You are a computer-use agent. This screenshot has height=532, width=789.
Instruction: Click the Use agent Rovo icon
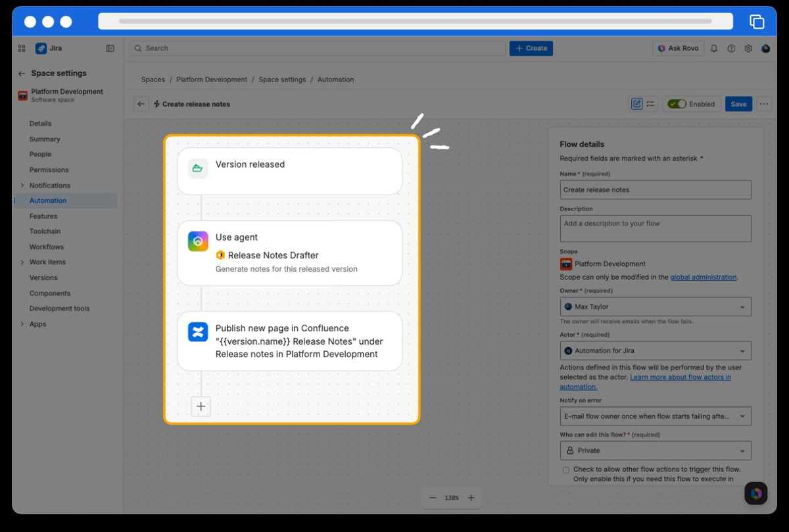click(198, 241)
